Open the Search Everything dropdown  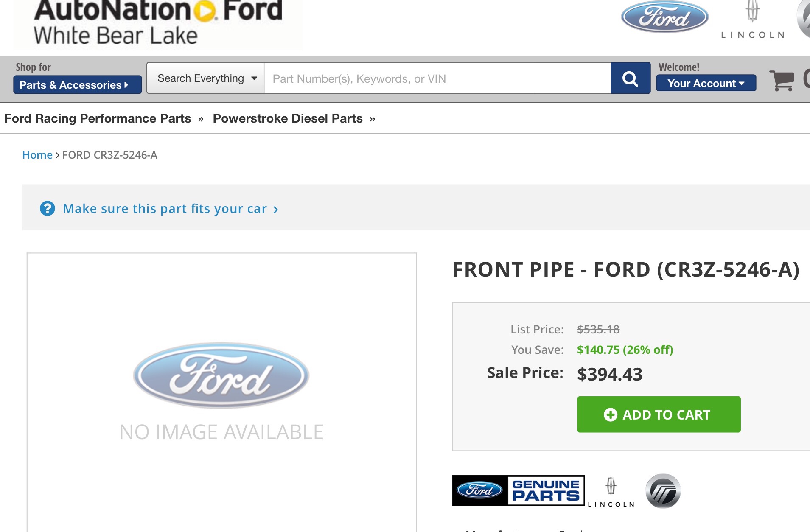[x=206, y=78]
